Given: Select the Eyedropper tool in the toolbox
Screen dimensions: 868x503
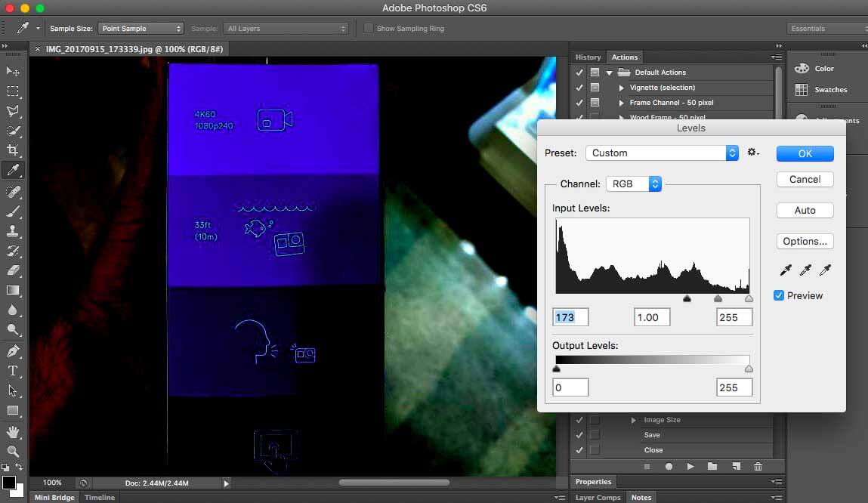Looking at the screenshot, I should click(13, 170).
